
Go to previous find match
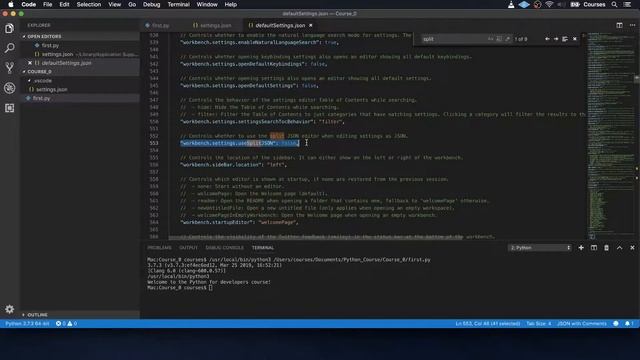pos(547,39)
